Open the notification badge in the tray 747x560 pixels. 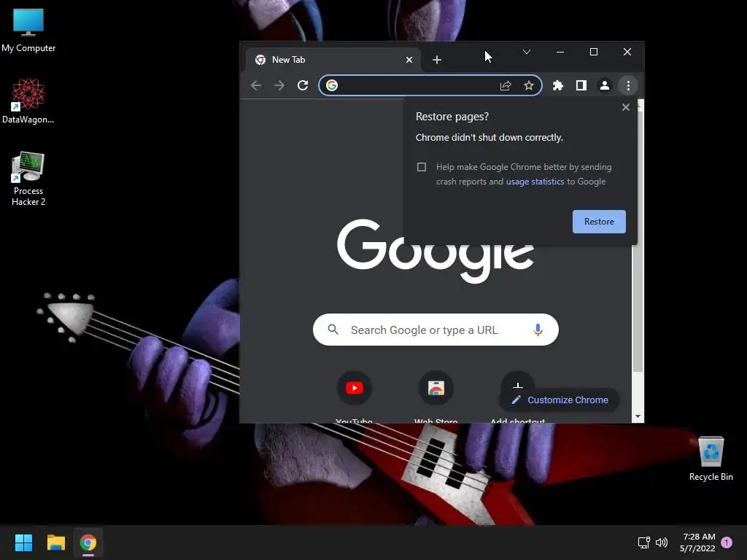click(x=727, y=542)
